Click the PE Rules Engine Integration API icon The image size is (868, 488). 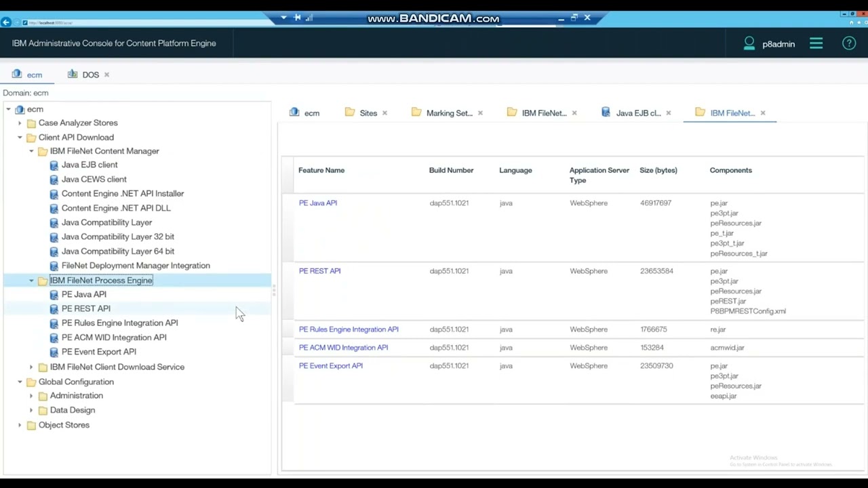54,323
